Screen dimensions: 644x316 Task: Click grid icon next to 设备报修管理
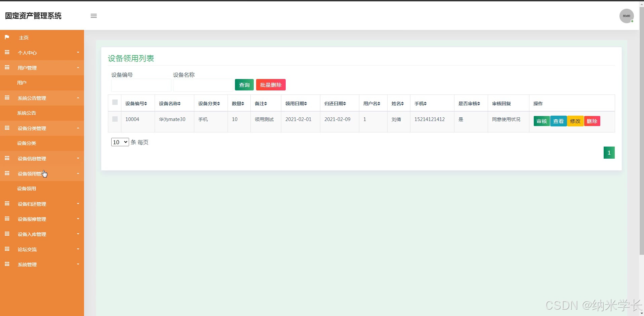(7, 219)
